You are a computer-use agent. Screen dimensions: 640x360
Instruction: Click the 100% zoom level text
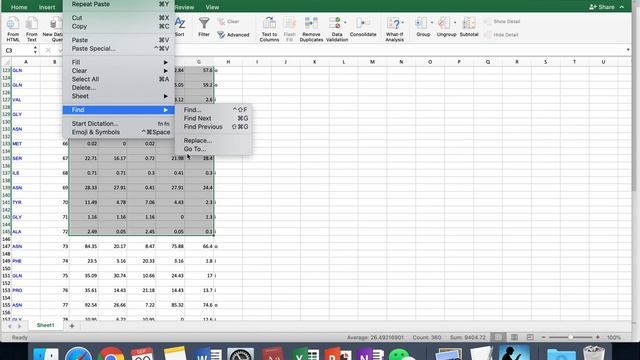click(613, 338)
